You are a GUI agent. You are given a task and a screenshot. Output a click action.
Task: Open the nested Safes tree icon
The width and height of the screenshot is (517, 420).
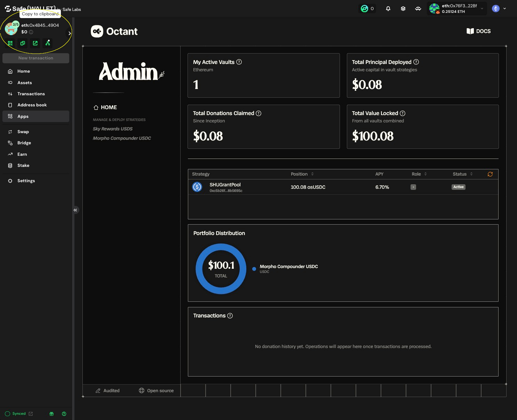48,43
